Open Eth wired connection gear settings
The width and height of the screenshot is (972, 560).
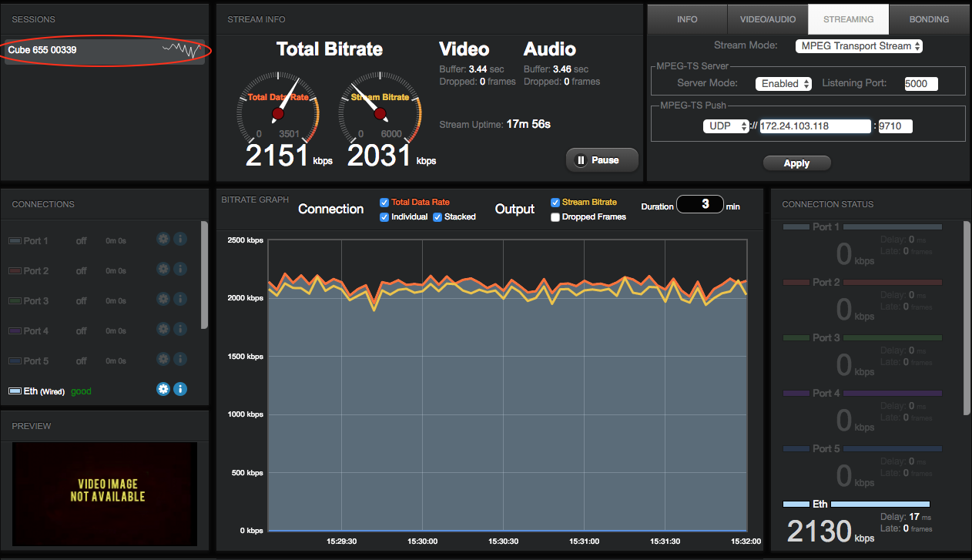point(163,389)
